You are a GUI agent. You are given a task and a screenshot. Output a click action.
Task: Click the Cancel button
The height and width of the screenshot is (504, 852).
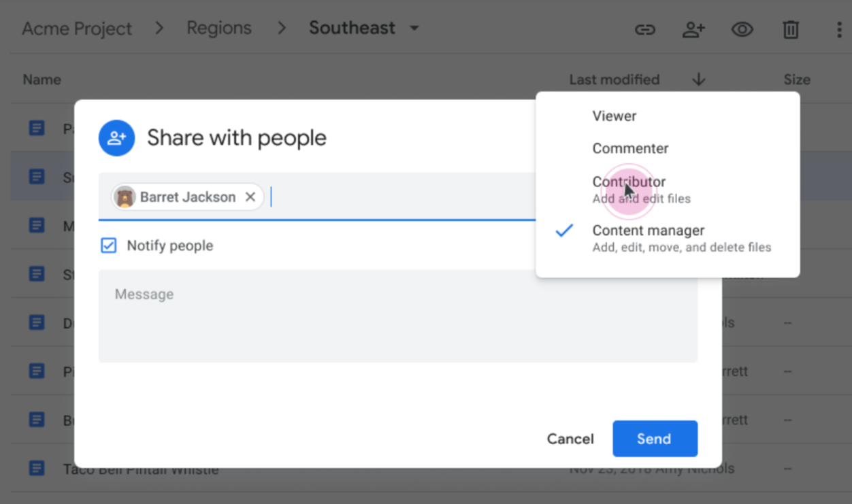(570, 439)
